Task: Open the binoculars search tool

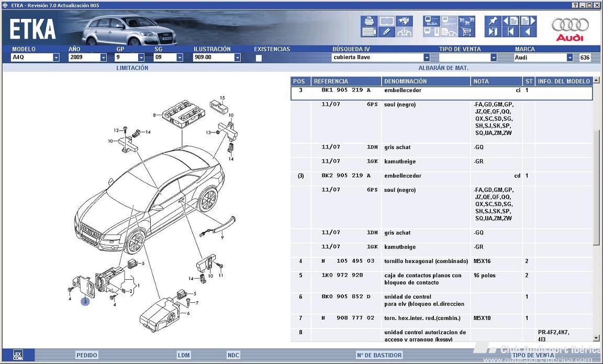Action: (x=404, y=21)
